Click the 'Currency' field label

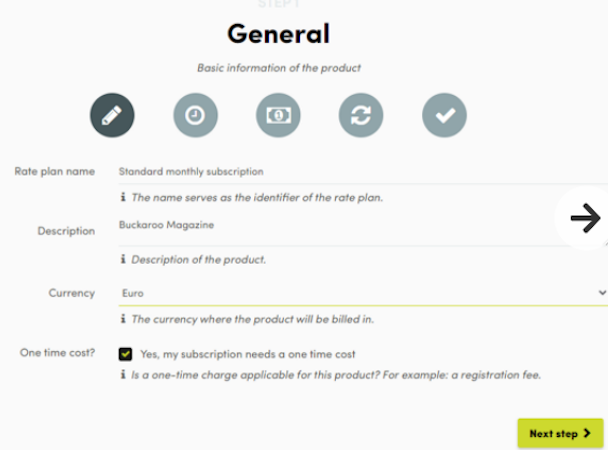tap(71, 293)
